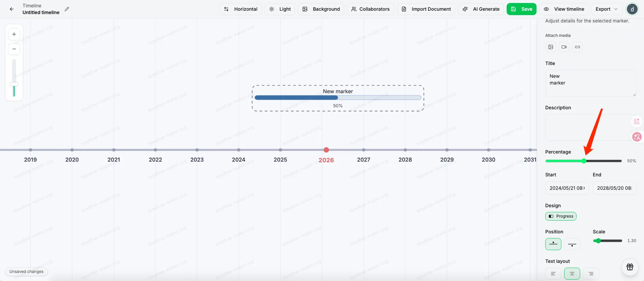Align text layout to right
644x281 pixels.
tap(591, 274)
